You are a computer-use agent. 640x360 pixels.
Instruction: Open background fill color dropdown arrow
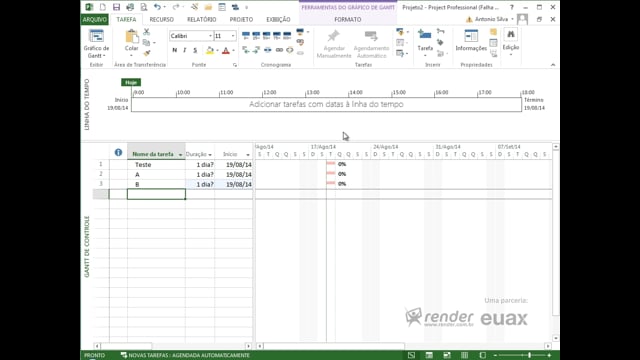tap(217, 51)
